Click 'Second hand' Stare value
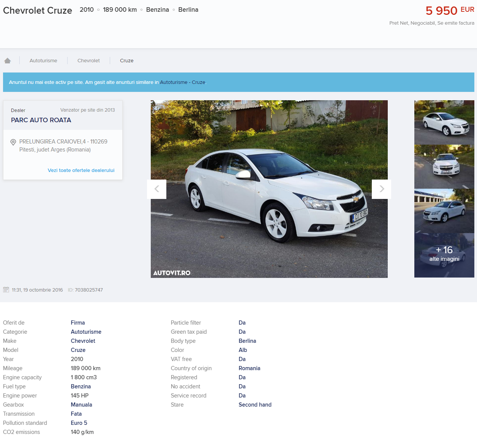 click(x=255, y=405)
